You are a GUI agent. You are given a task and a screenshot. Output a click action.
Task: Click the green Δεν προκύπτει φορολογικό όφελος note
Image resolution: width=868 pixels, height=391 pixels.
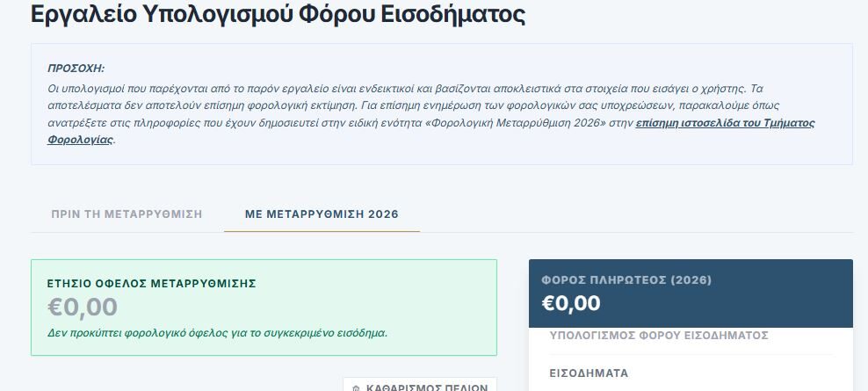pos(217,333)
